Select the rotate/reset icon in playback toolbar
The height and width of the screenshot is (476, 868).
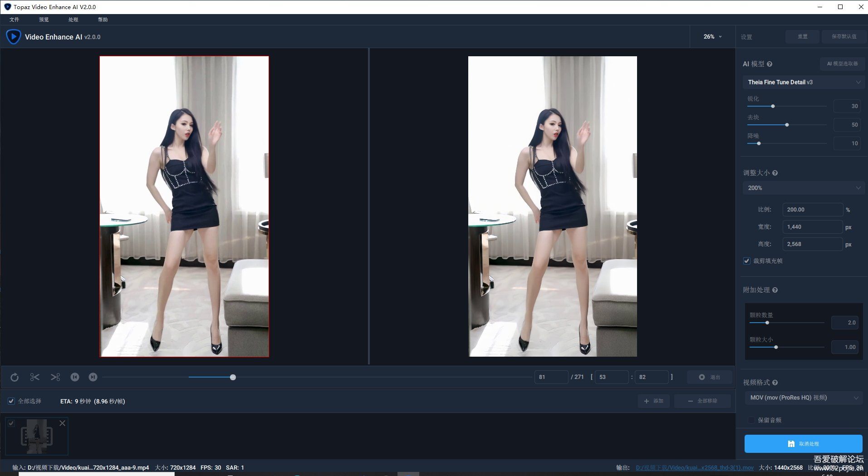click(x=15, y=377)
